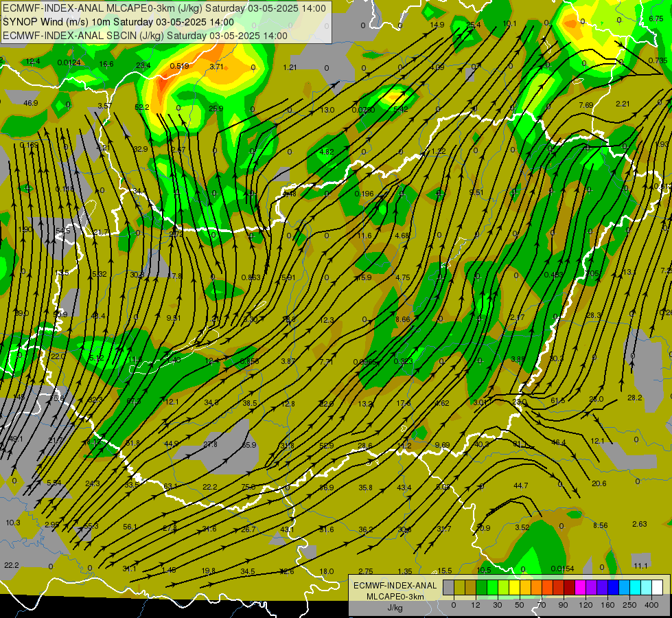The height and width of the screenshot is (618, 672).
Task: Click the map value 0.483
Action: (x=554, y=275)
